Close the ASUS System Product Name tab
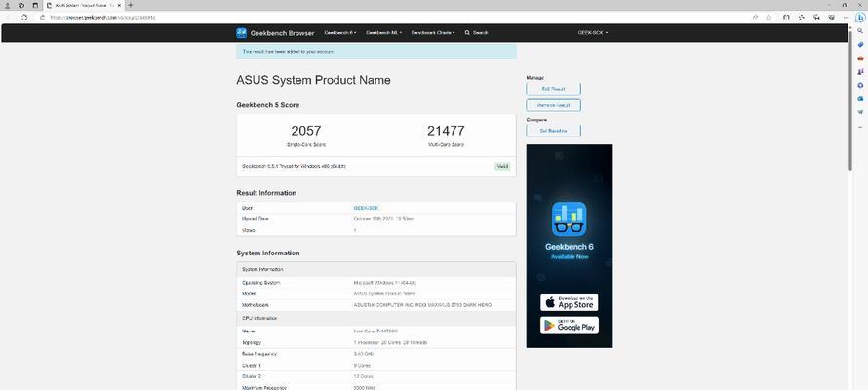 (x=119, y=5)
